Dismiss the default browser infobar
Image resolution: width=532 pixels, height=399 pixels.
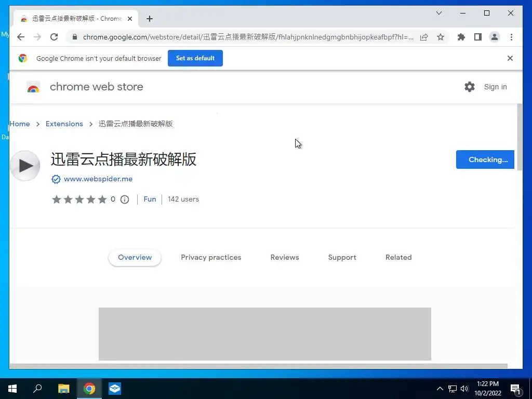click(510, 58)
